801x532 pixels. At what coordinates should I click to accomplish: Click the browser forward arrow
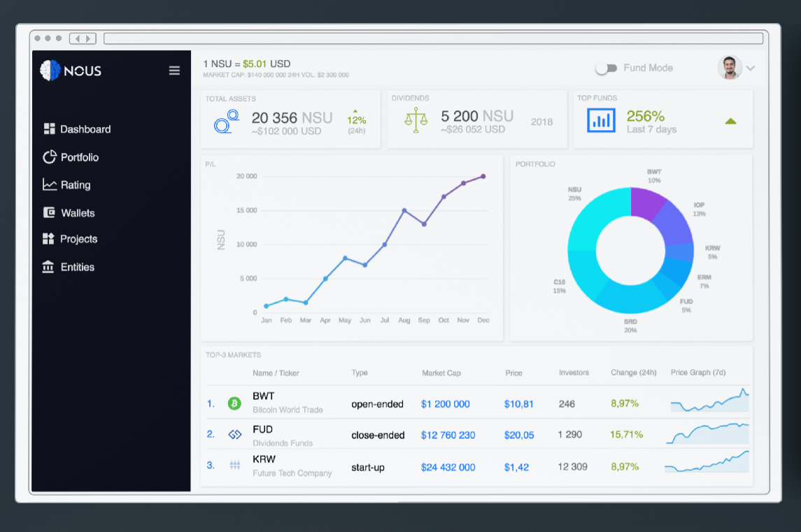[88, 38]
